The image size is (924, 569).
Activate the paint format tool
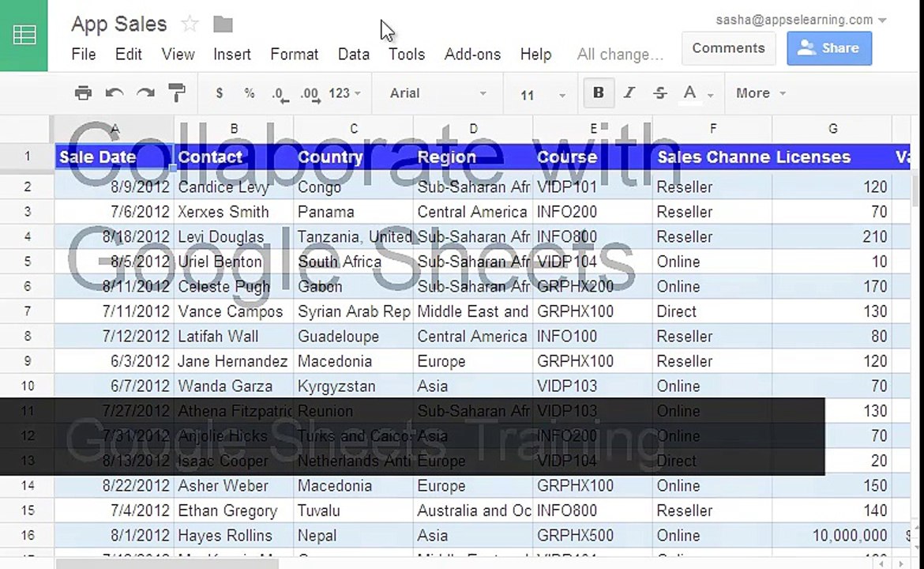pyautogui.click(x=177, y=93)
